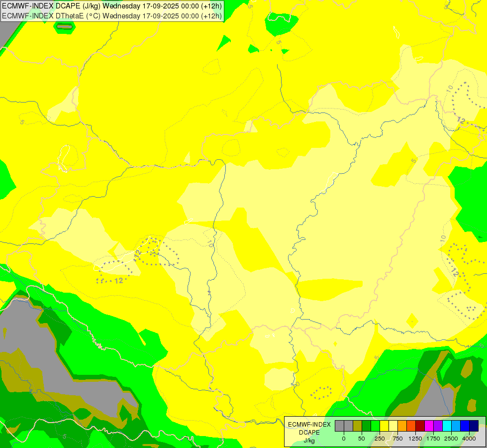Click the navy legend swatch

click(474, 426)
